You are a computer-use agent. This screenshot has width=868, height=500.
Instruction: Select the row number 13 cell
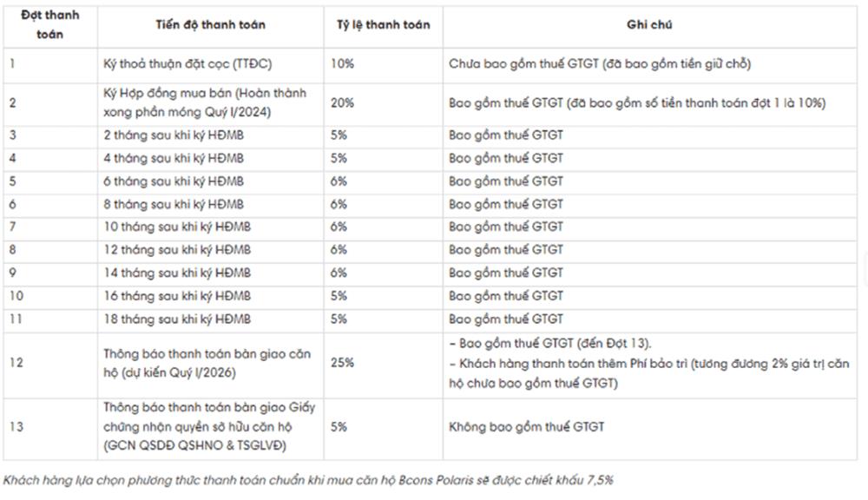click(x=50, y=427)
